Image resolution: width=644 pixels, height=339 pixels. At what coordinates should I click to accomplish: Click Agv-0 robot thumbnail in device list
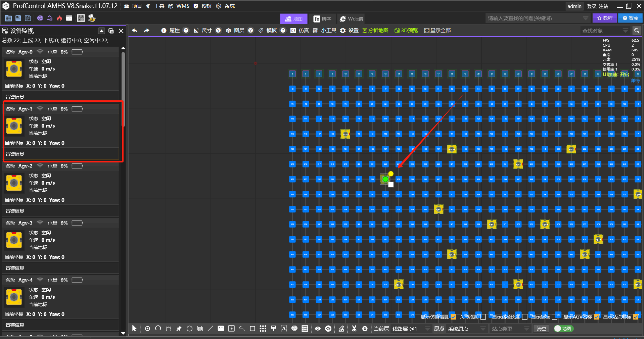click(x=14, y=69)
